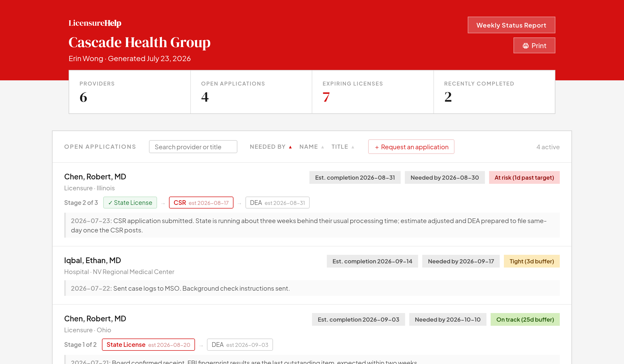Click the printer icon in Print button

525,46
